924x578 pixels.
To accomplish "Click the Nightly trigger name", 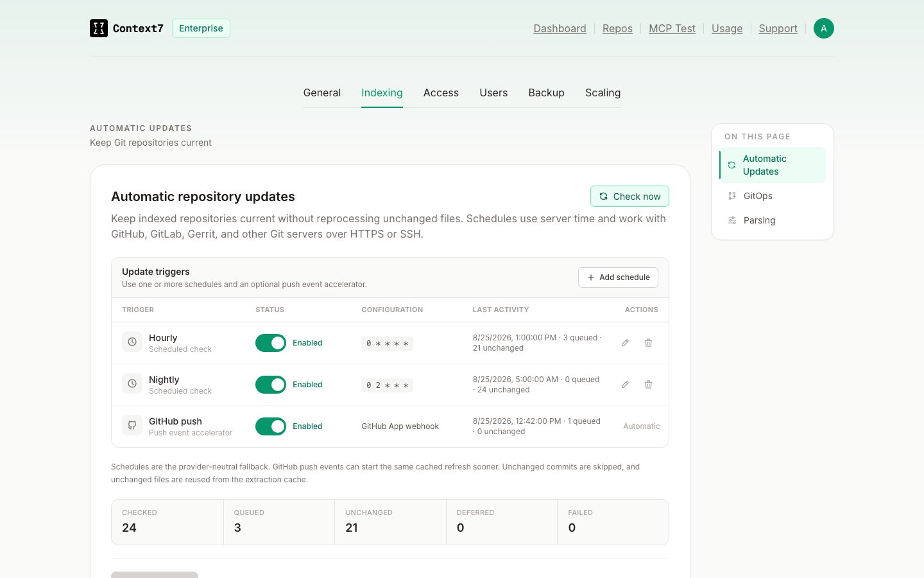I will click(164, 380).
